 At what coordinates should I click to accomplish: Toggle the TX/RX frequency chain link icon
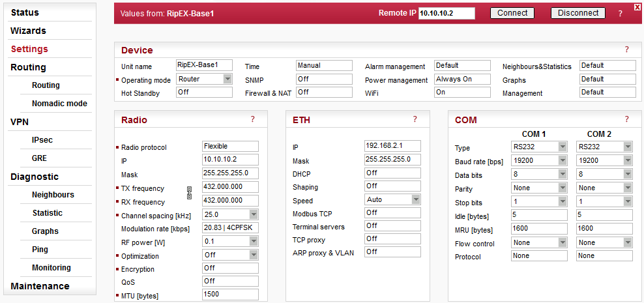tap(189, 193)
